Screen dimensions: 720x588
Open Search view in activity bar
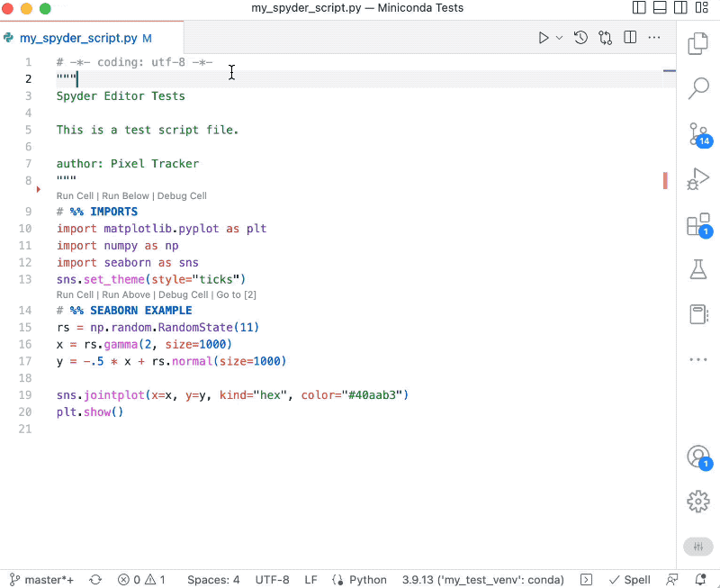coord(698,88)
